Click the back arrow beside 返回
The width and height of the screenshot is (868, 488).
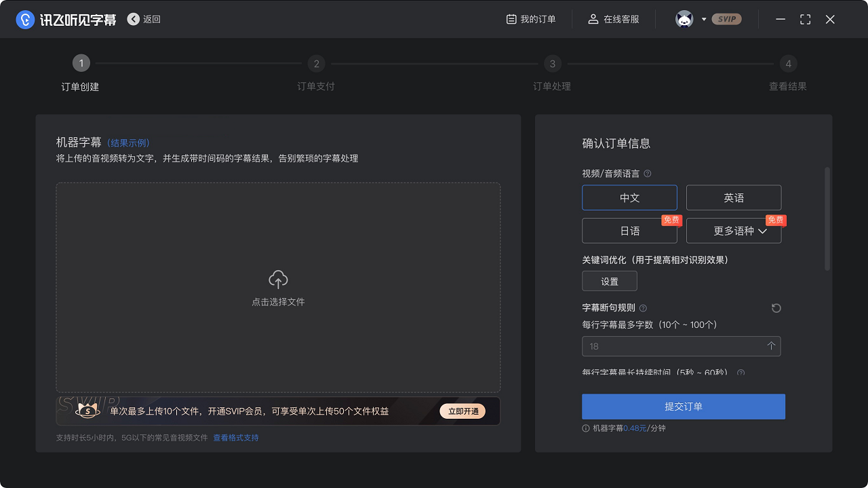(133, 19)
